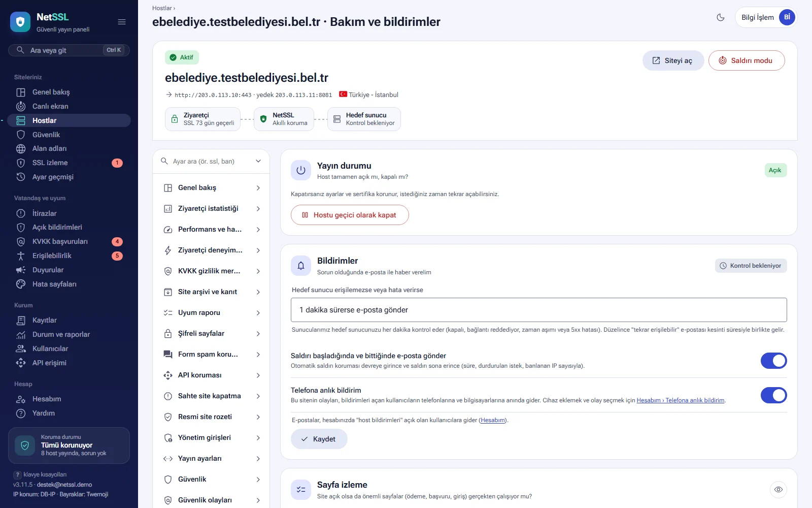Save notifications with Kaydet button

coord(319,439)
